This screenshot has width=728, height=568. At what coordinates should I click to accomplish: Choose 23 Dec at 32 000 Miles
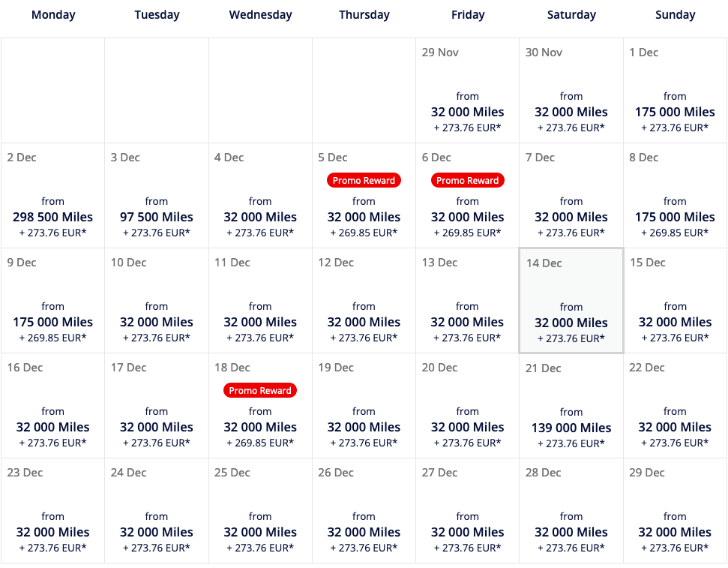pyautogui.click(x=53, y=511)
